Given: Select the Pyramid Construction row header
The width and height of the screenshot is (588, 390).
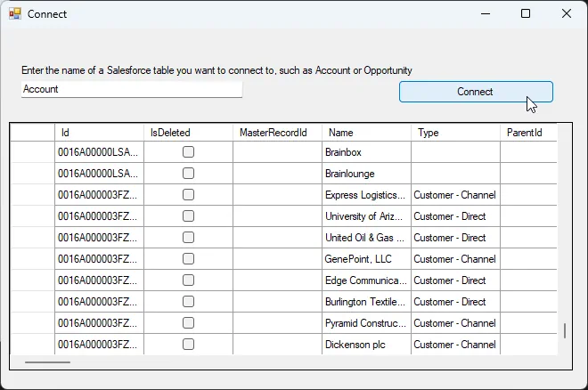Looking at the screenshot, I should (x=32, y=323).
